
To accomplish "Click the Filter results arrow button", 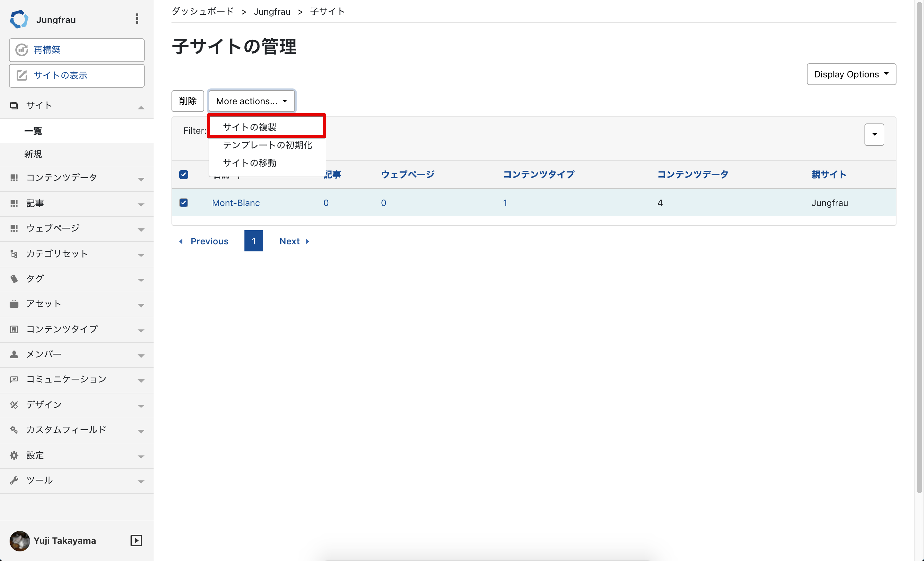I will point(874,135).
